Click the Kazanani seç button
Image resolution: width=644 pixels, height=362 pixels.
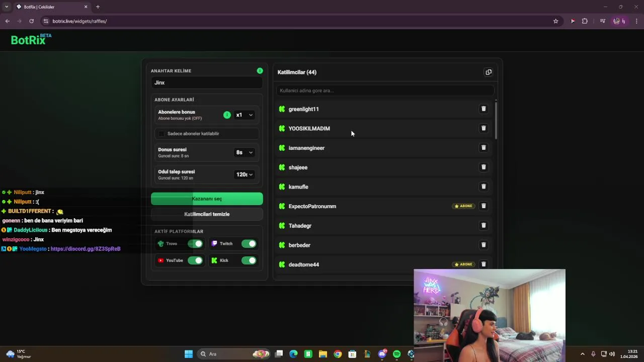click(x=207, y=199)
